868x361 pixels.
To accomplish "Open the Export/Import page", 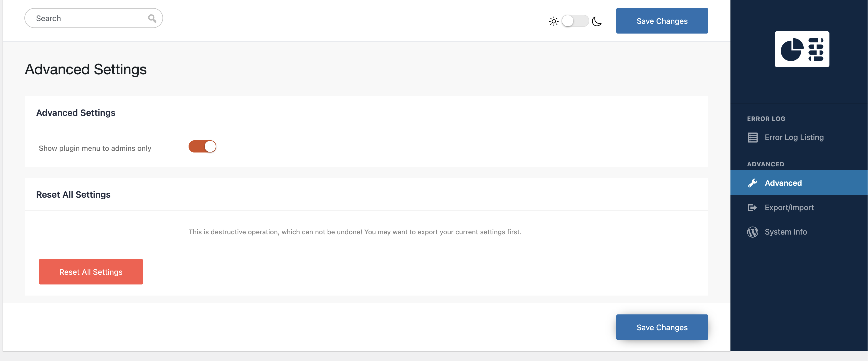I will tap(789, 207).
